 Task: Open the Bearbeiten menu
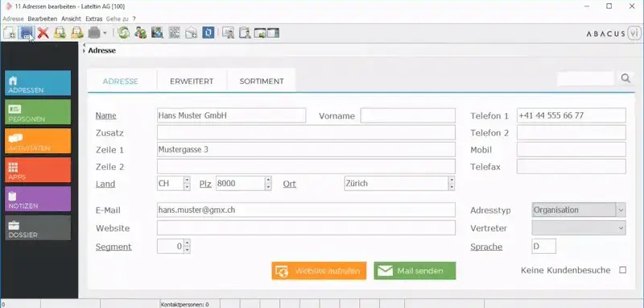pyautogui.click(x=43, y=19)
